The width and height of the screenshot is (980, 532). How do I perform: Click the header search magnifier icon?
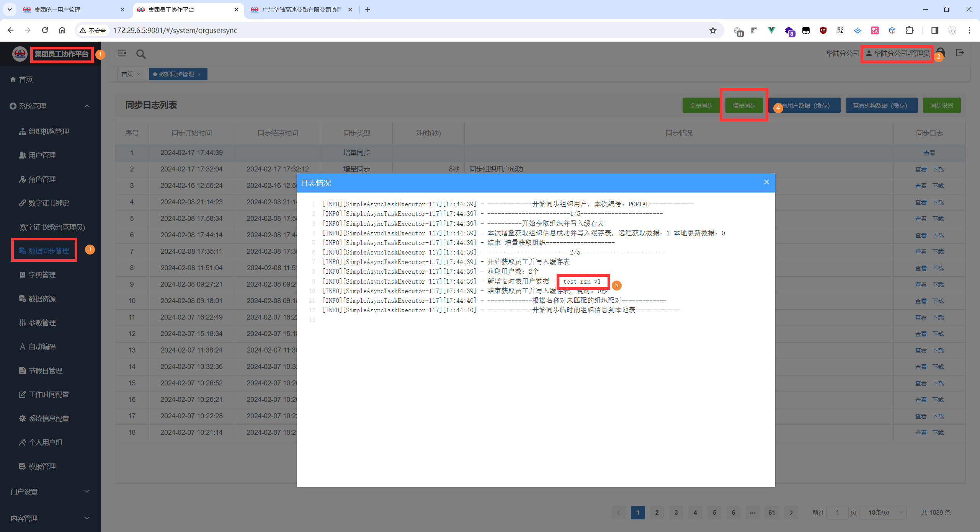141,54
